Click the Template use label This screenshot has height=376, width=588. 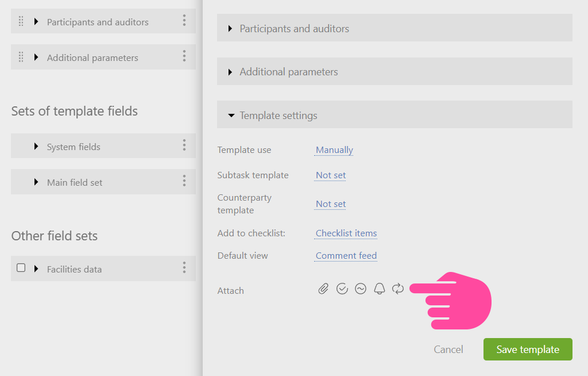[x=244, y=150]
